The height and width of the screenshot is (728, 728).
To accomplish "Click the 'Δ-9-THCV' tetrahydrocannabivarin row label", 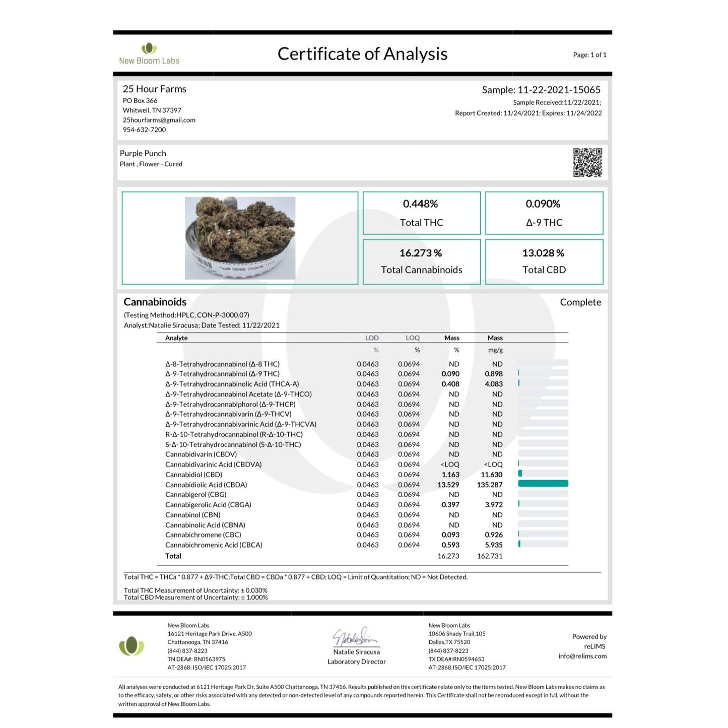I will [x=228, y=414].
